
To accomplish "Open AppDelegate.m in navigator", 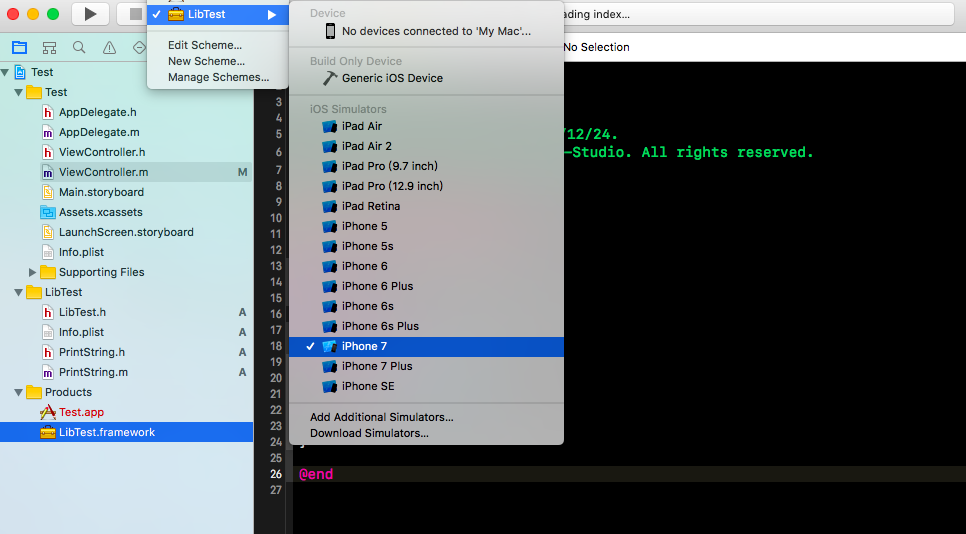I will tap(99, 132).
